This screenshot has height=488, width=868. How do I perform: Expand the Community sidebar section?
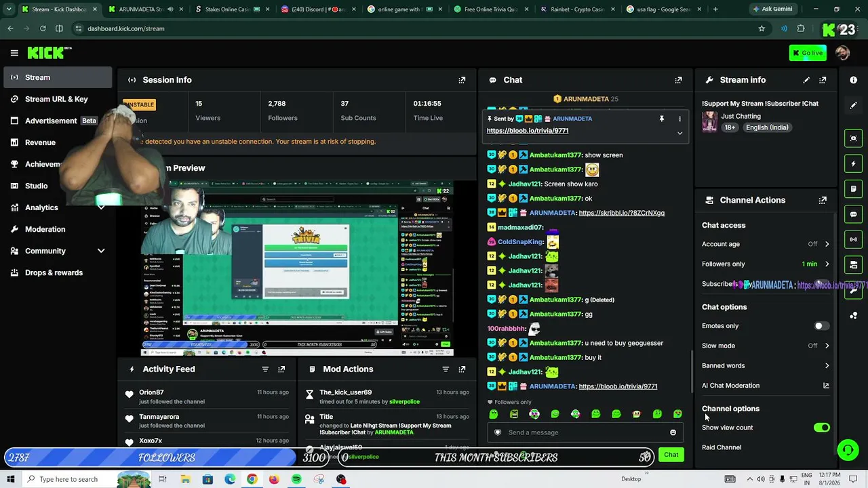coord(101,251)
